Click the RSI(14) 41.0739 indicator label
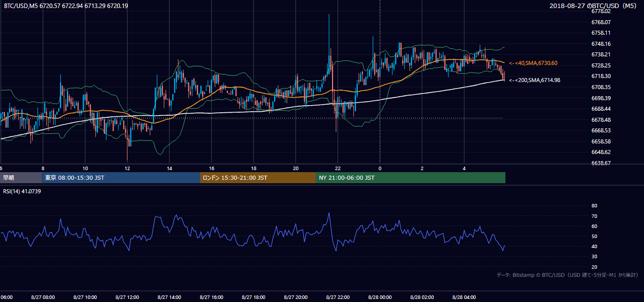 tap(22, 191)
